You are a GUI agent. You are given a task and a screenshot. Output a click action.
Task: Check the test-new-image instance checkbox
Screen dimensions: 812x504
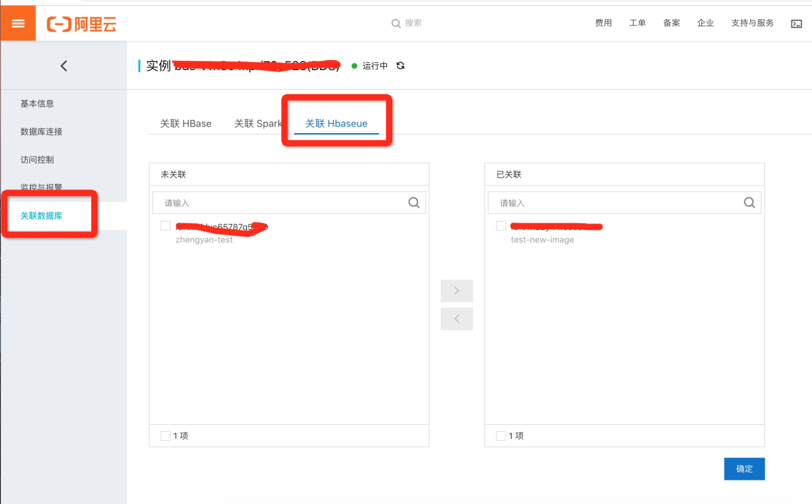(x=501, y=226)
